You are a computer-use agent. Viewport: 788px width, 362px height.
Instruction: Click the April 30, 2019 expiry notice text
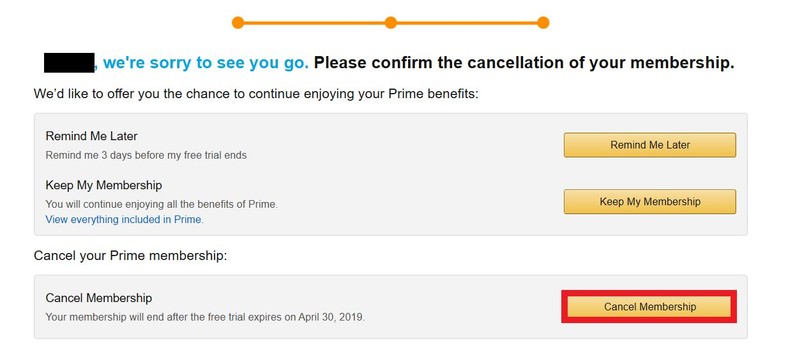point(205,317)
